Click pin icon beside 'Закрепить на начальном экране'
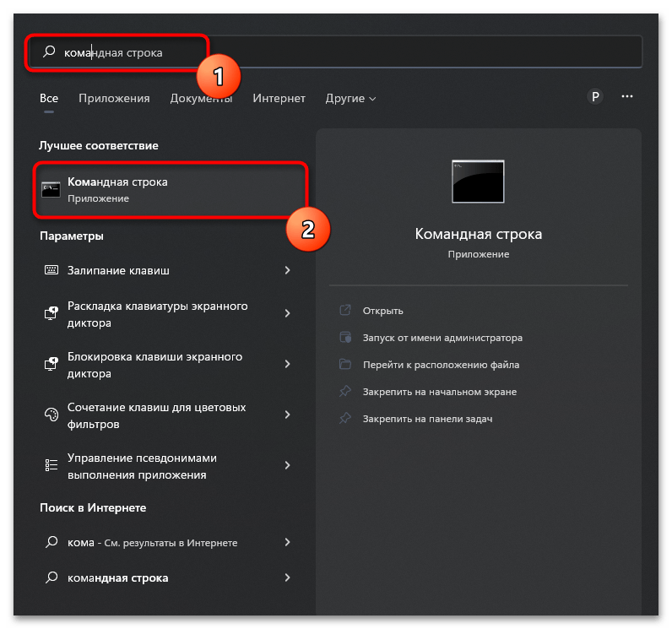 (x=345, y=391)
